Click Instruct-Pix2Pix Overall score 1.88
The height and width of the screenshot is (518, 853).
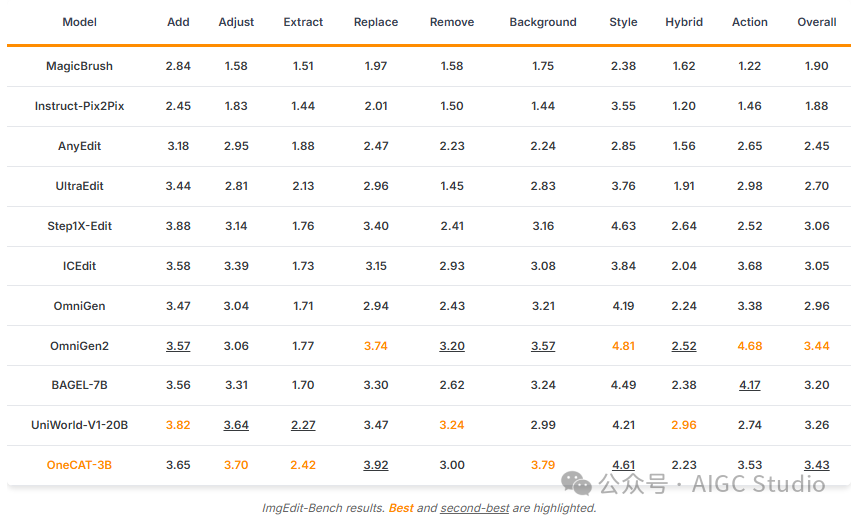click(x=817, y=106)
